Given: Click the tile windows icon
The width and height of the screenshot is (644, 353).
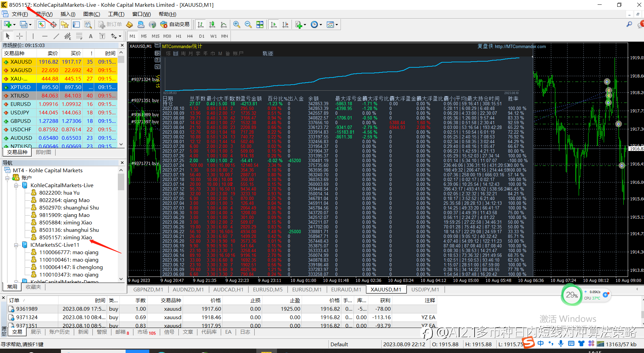Looking at the screenshot, I should click(260, 24).
